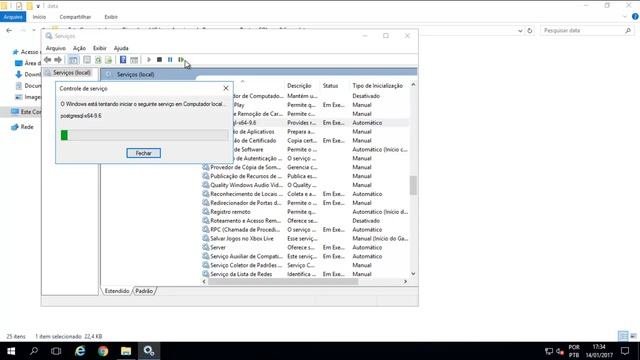
Task: Open the Ajuda menu in Serviços
Action: [121, 48]
